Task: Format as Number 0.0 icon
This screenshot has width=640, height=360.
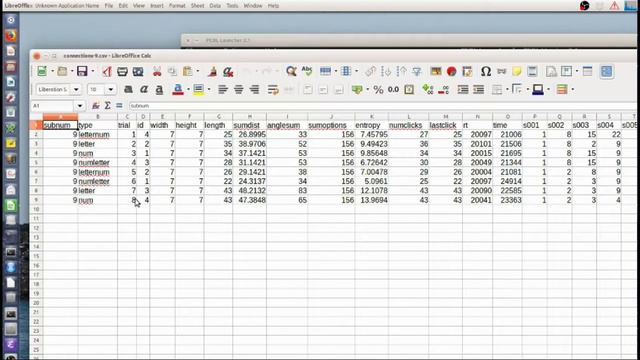Action: point(393,89)
